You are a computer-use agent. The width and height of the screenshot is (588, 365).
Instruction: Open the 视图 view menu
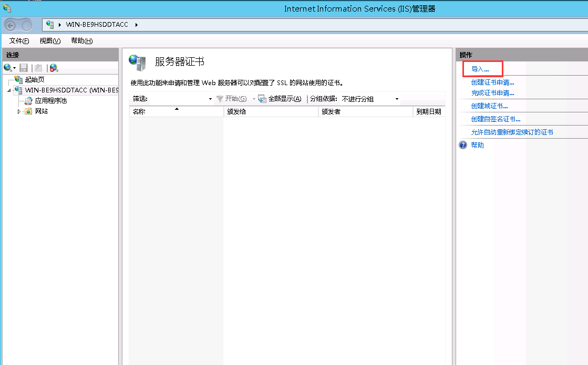tap(50, 41)
